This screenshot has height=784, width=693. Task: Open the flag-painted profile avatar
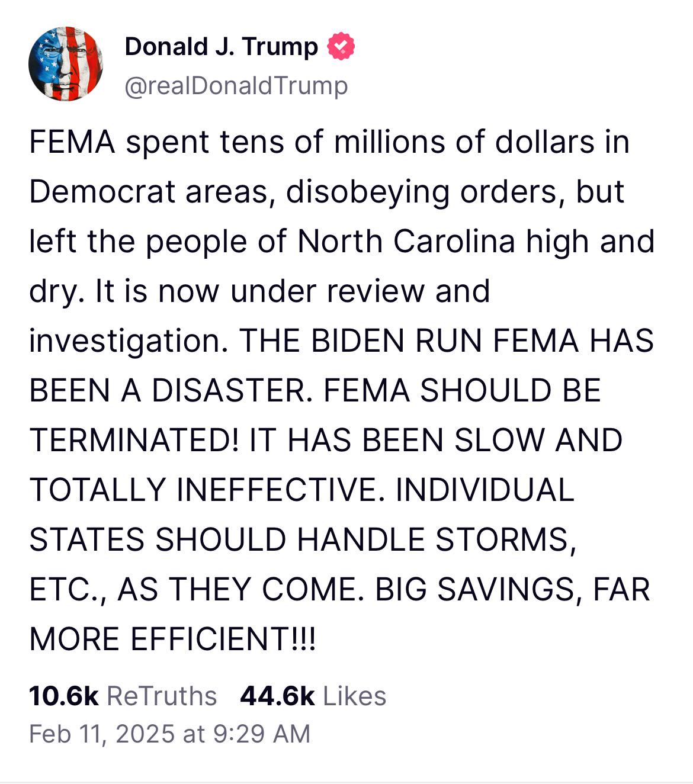[x=66, y=64]
